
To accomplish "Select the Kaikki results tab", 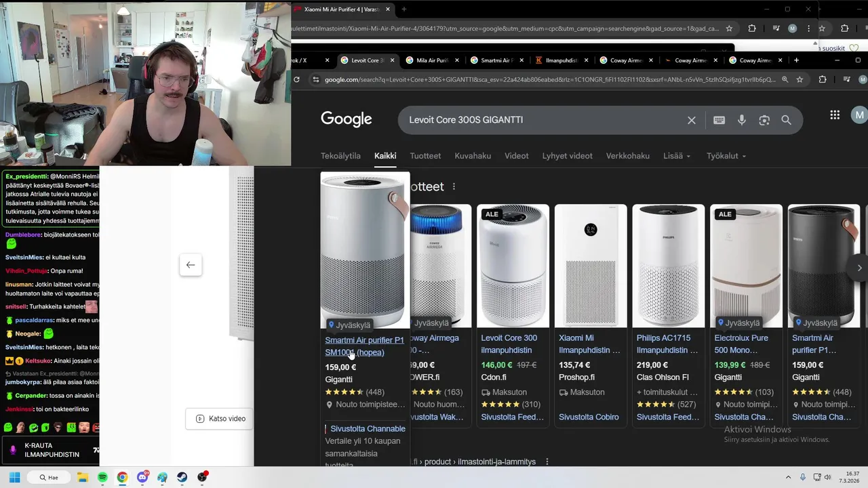I will tap(385, 156).
